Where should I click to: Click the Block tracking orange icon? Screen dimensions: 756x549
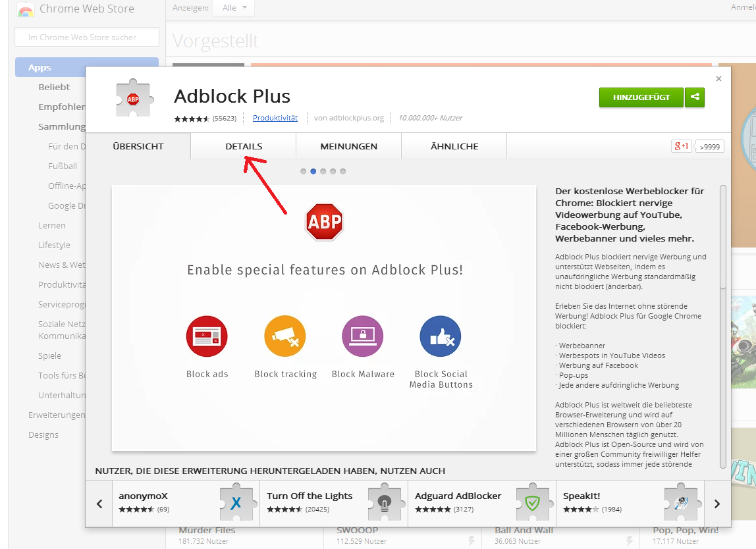point(285,336)
